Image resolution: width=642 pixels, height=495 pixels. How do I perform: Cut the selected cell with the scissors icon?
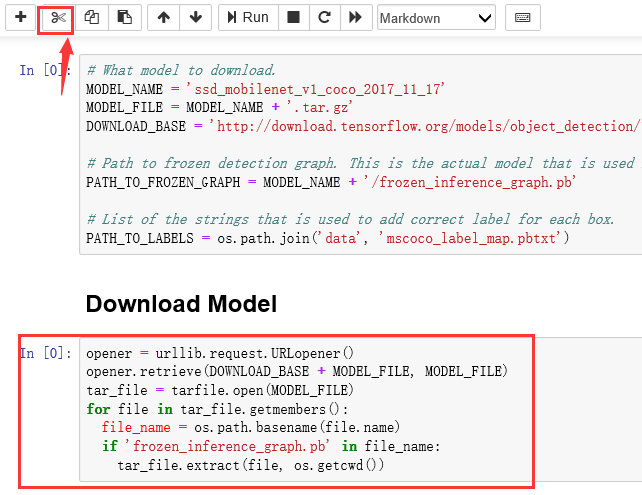tap(58, 18)
